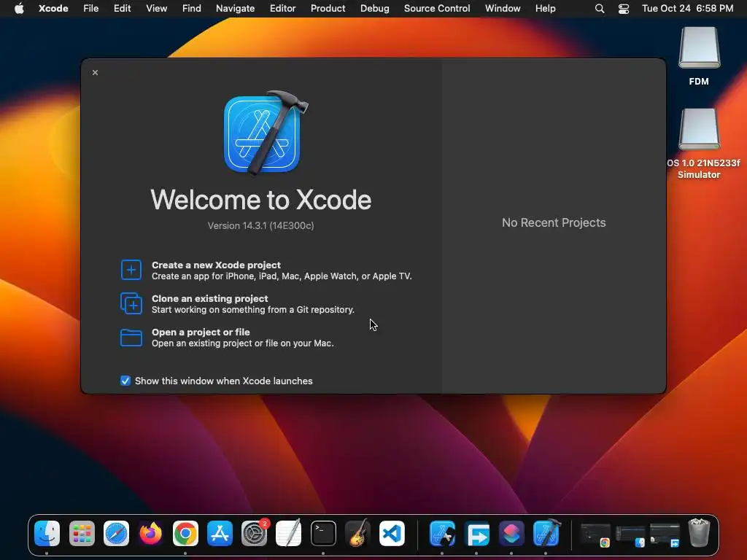Open the Xcode menu
Viewport: 747px width, 560px height.
[53, 9]
